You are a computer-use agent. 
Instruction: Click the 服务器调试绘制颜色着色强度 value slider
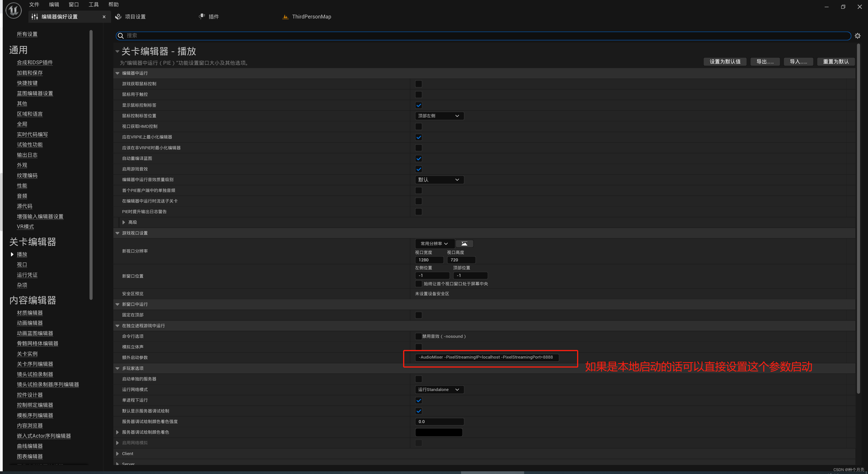point(439,421)
